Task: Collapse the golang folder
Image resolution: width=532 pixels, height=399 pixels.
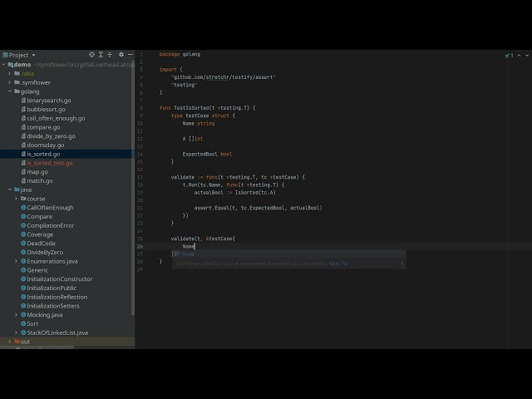Action: pyautogui.click(x=10, y=91)
